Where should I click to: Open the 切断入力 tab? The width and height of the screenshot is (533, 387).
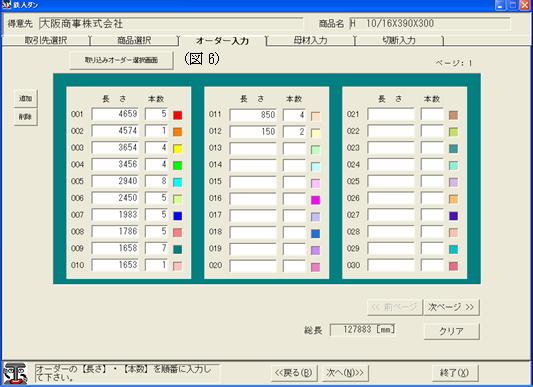coord(399,40)
